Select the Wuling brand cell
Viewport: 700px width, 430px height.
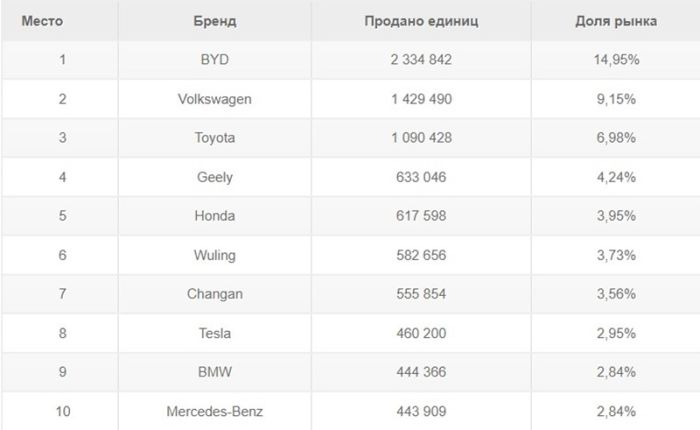point(215,255)
